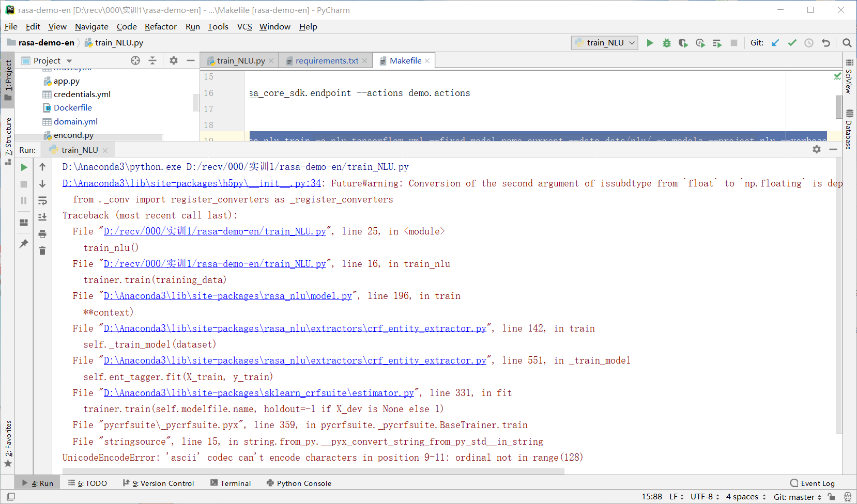
Task: Open train_NLU.py line 25 traceback link
Action: (215, 231)
